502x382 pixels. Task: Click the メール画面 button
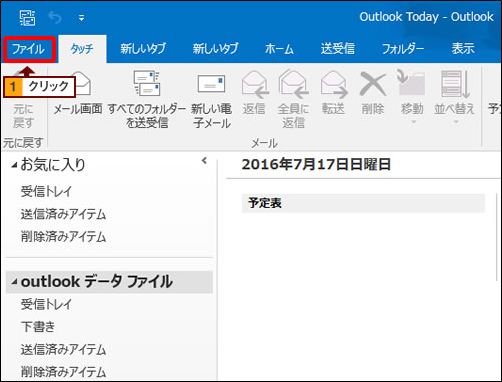(78, 94)
